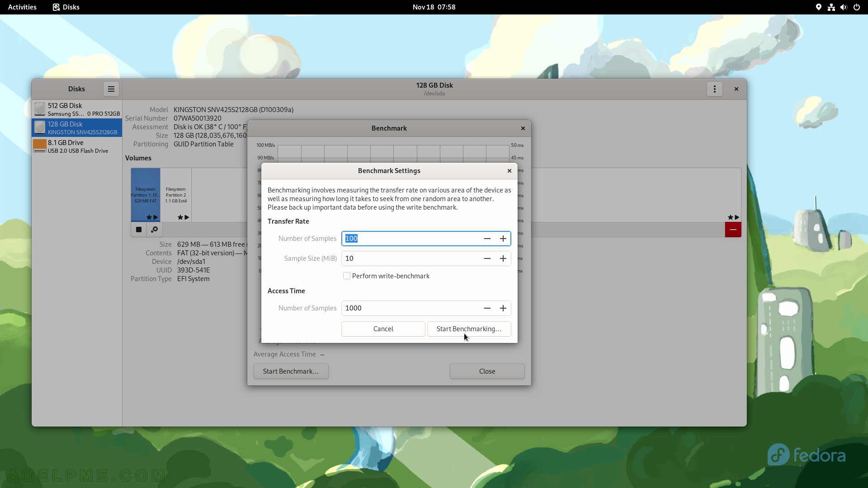
Task: Decrease Transfer Rate number of samples
Action: click(487, 239)
